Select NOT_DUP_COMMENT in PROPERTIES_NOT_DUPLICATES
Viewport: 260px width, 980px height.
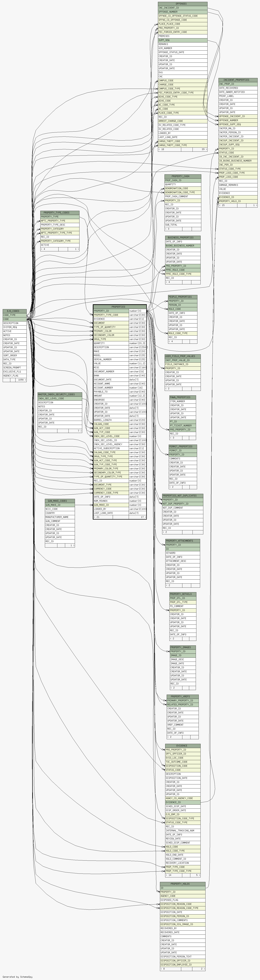pos(183,508)
